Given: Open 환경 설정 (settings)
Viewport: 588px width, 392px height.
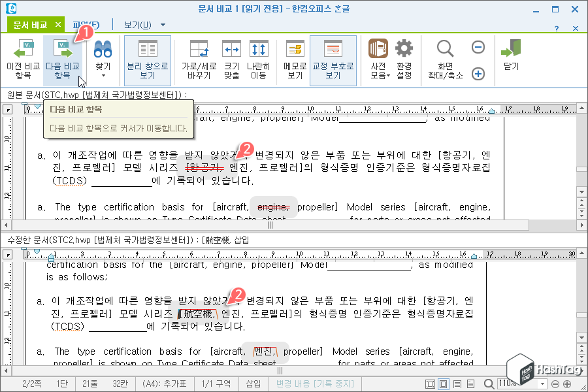Looking at the screenshot, I should coord(403,59).
